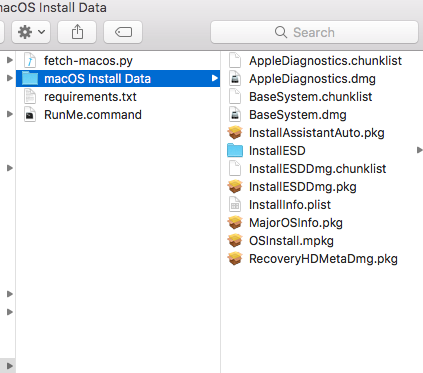Screen dimensions: 423x373
Task: Click the arrow beside macOS Install Data
Action: coord(215,78)
